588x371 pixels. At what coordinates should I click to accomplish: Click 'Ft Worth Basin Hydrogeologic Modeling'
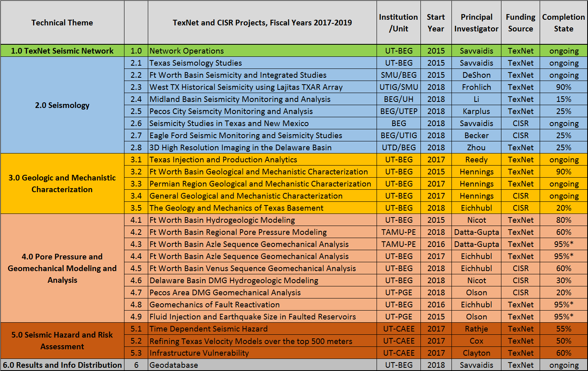pyautogui.click(x=262, y=220)
